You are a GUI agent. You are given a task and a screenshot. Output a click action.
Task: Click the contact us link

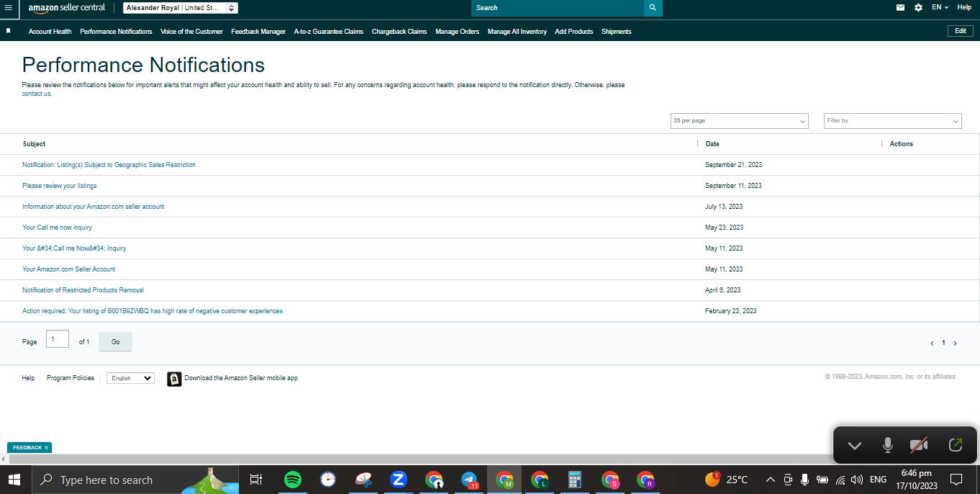37,94
